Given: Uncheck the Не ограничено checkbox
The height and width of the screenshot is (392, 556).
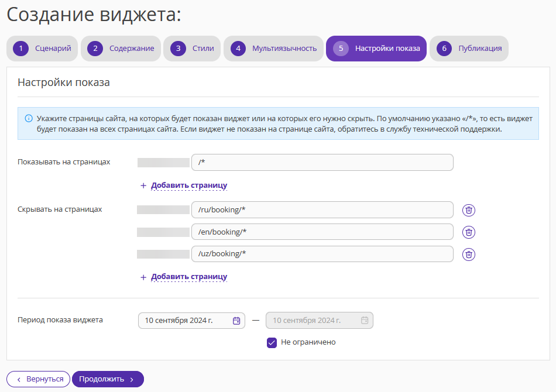Looking at the screenshot, I should [x=272, y=343].
